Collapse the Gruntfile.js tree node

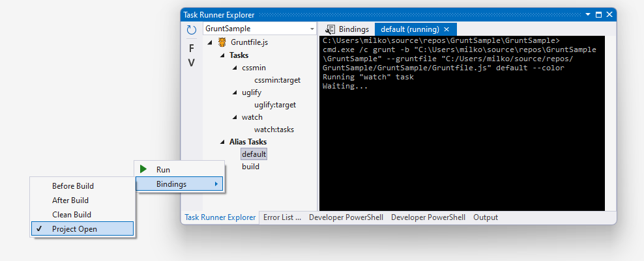pyautogui.click(x=211, y=42)
